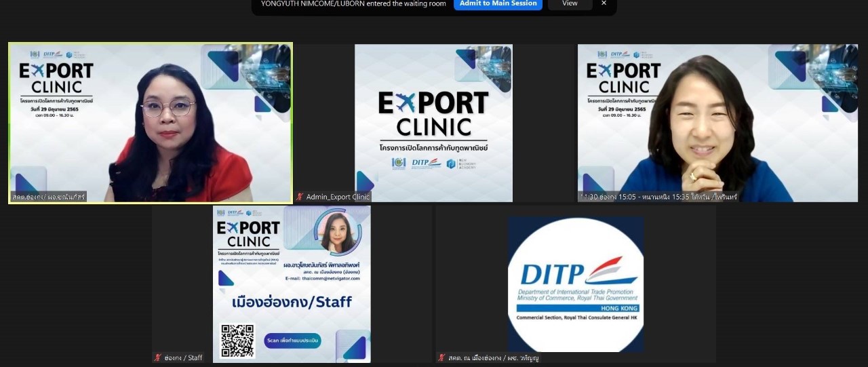Click the muted mic icon beside Admin_Export Clinic

tap(300, 197)
